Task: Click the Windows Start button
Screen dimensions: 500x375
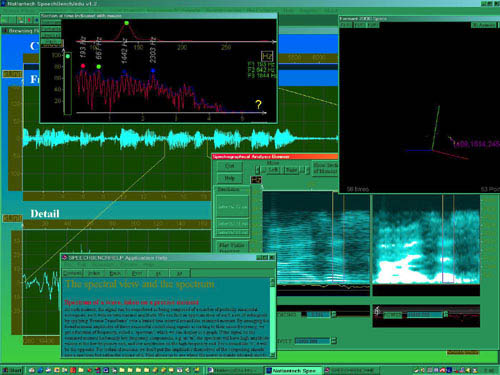Action: [x=12, y=370]
